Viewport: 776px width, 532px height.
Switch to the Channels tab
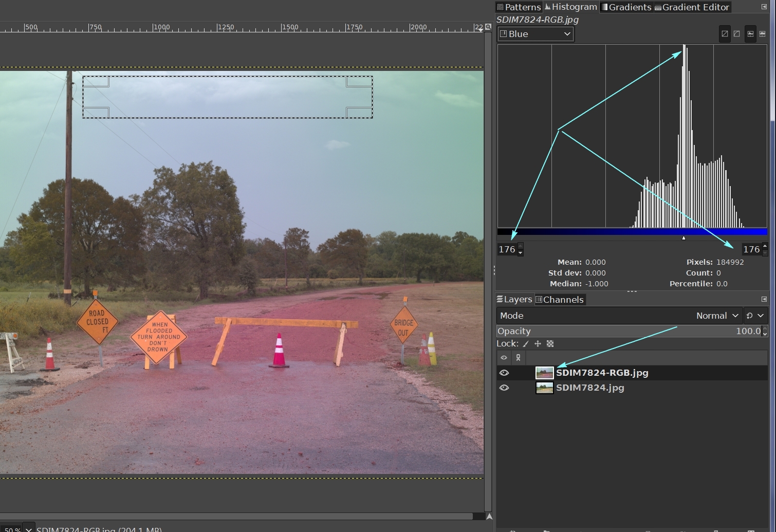[x=559, y=300]
